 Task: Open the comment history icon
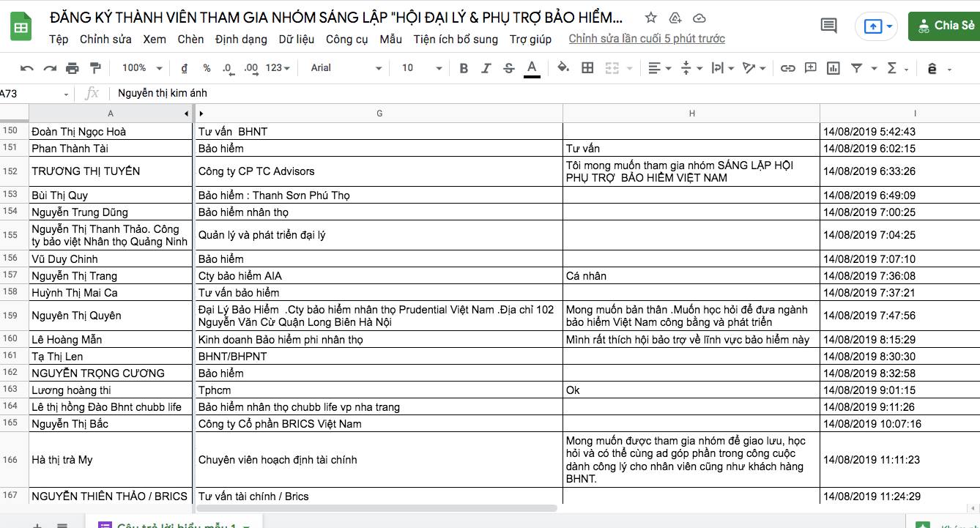click(829, 26)
